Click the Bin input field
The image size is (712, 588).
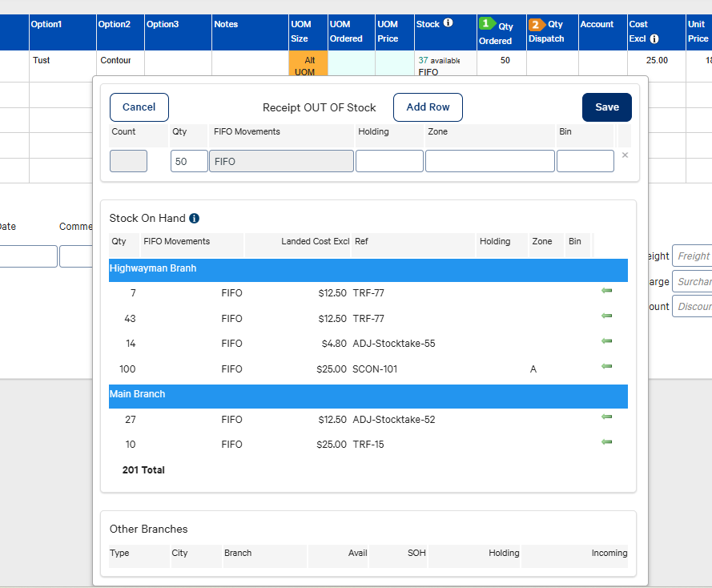(x=585, y=161)
